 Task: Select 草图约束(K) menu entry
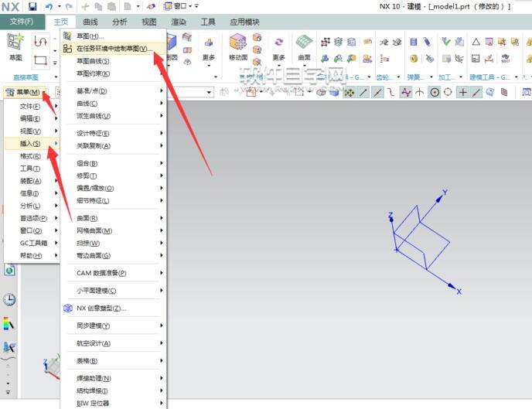coord(114,73)
